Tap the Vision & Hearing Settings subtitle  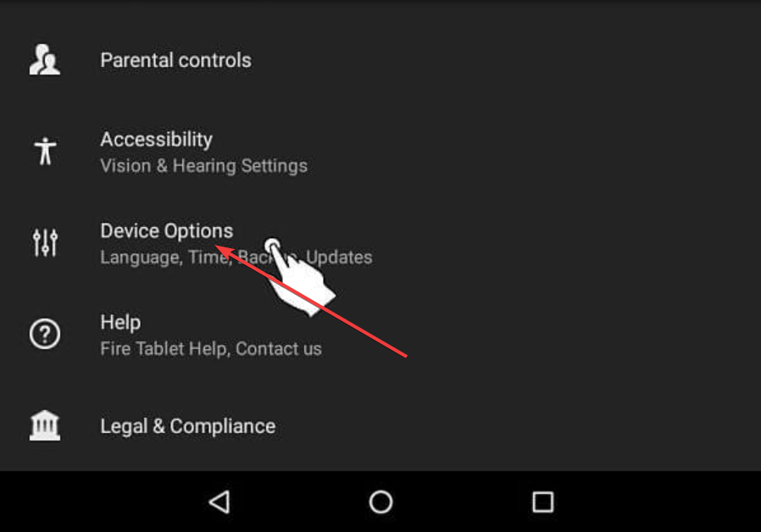204,166
